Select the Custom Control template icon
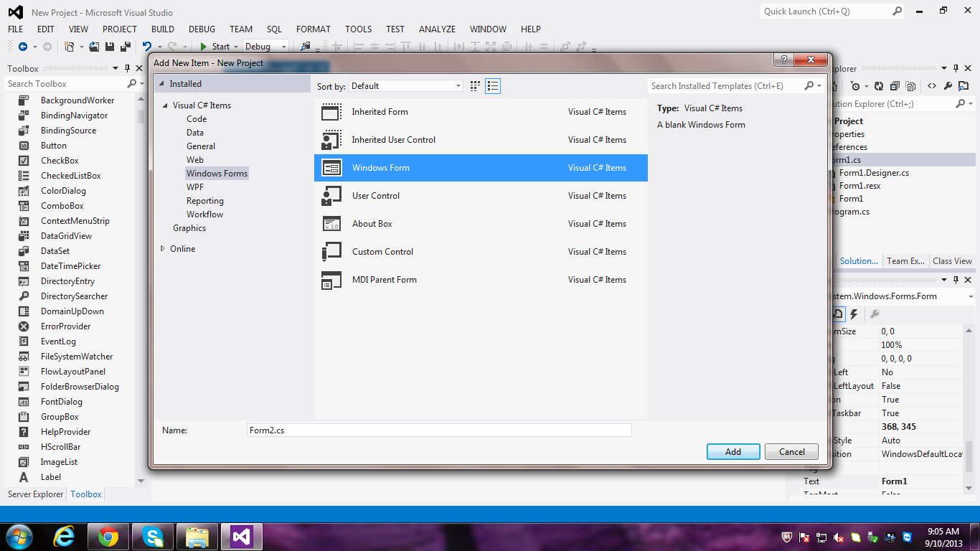The image size is (980, 551). [x=331, y=252]
